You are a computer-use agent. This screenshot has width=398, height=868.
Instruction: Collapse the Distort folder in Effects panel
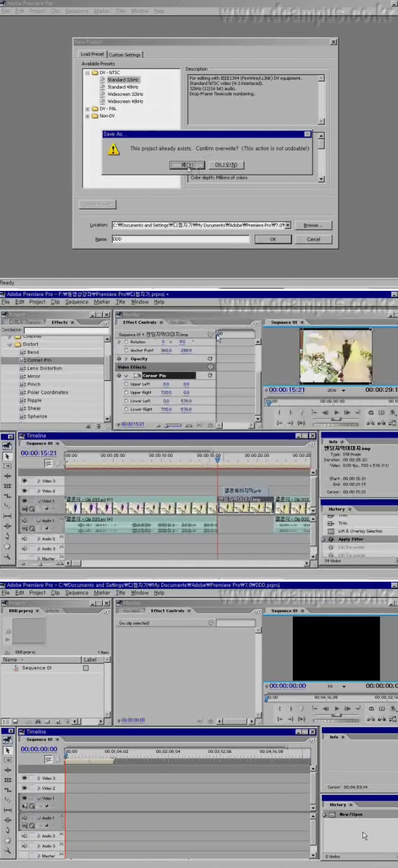pyautogui.click(x=10, y=344)
